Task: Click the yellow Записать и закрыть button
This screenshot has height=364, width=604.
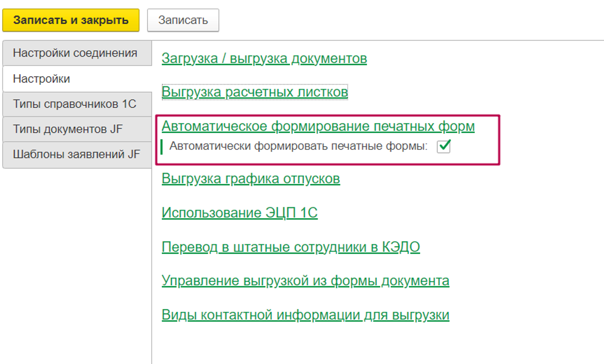Action: (71, 20)
